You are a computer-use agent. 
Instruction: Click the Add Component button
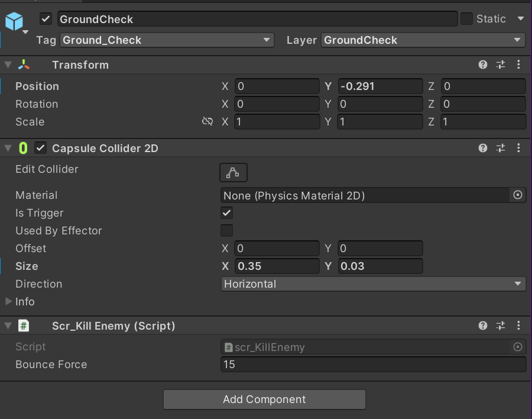(x=264, y=399)
